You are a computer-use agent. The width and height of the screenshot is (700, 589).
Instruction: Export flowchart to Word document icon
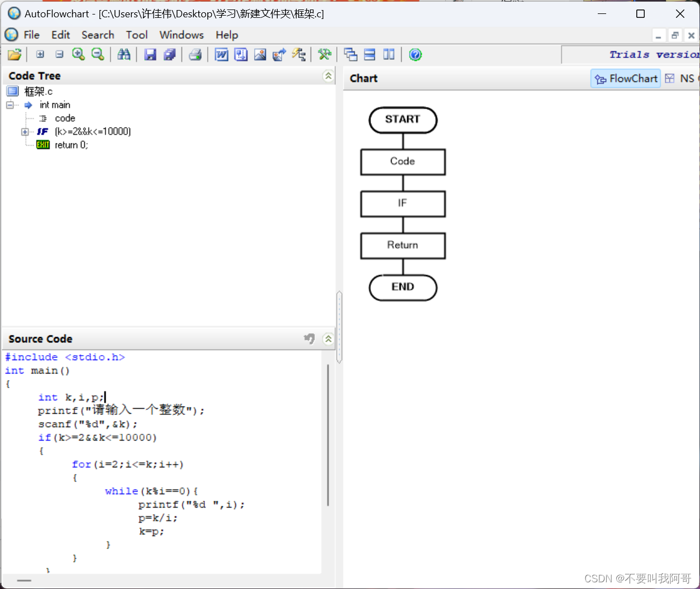(x=222, y=55)
